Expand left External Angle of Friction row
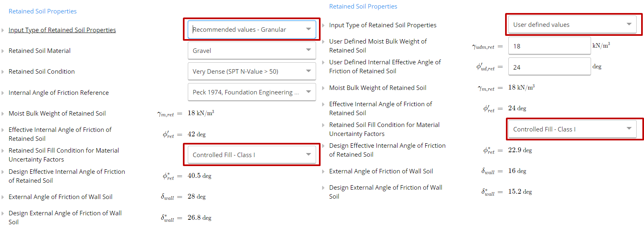 tap(3, 197)
